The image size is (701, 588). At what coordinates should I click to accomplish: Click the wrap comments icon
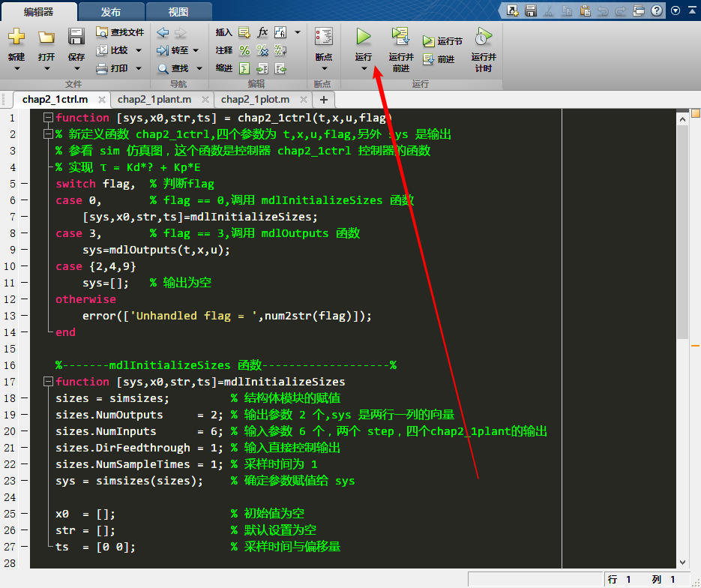pos(280,50)
